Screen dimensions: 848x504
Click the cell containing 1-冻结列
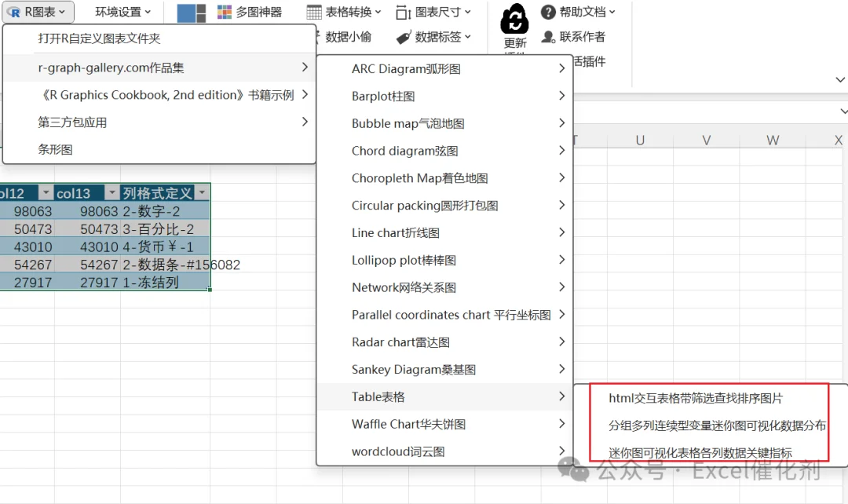point(165,283)
